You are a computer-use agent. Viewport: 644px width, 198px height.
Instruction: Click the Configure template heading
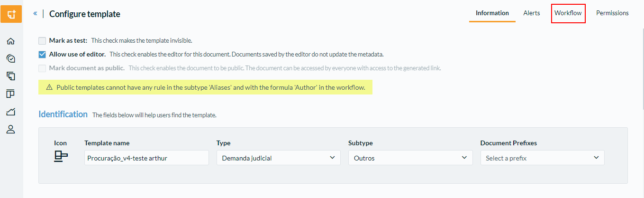pos(85,14)
